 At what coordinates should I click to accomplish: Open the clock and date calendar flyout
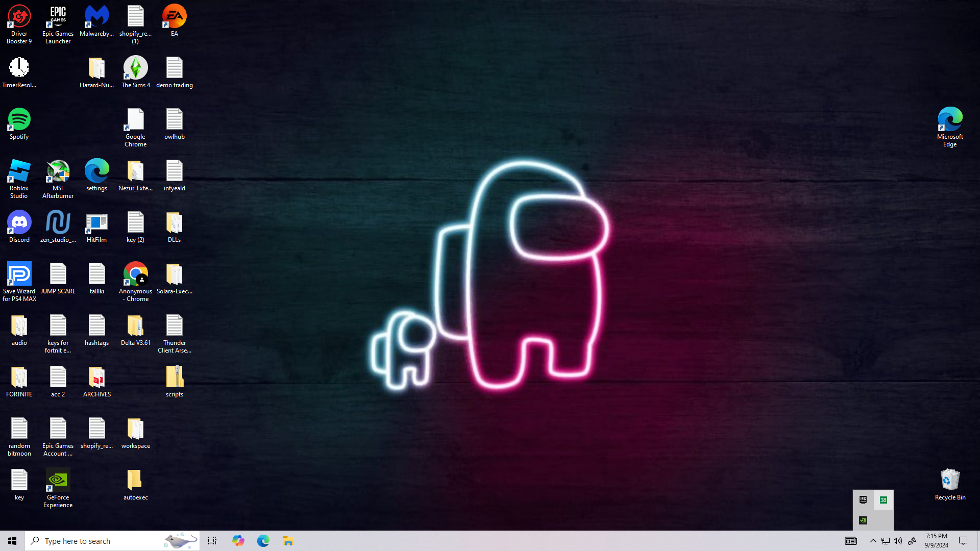pos(936,541)
